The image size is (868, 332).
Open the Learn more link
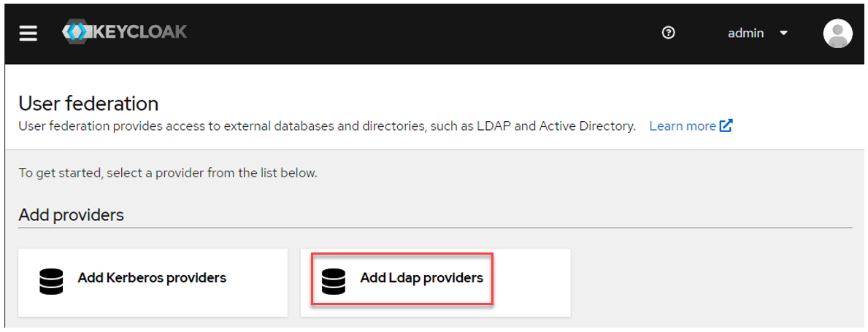683,126
